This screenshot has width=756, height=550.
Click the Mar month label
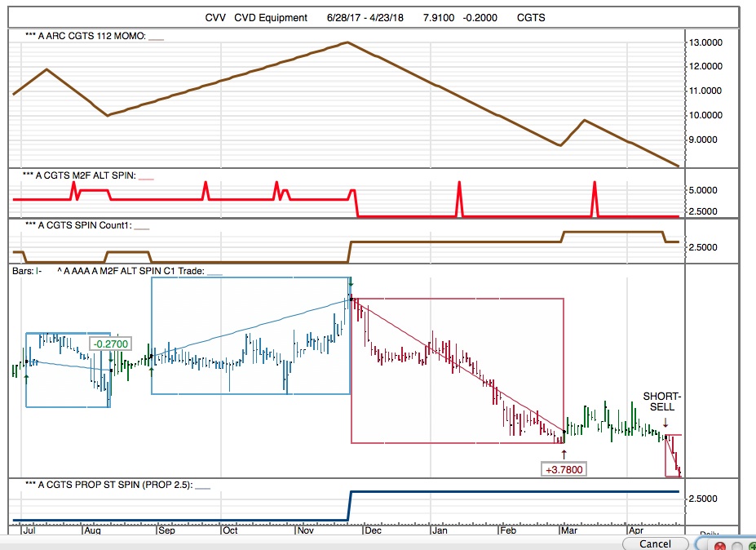coord(569,530)
